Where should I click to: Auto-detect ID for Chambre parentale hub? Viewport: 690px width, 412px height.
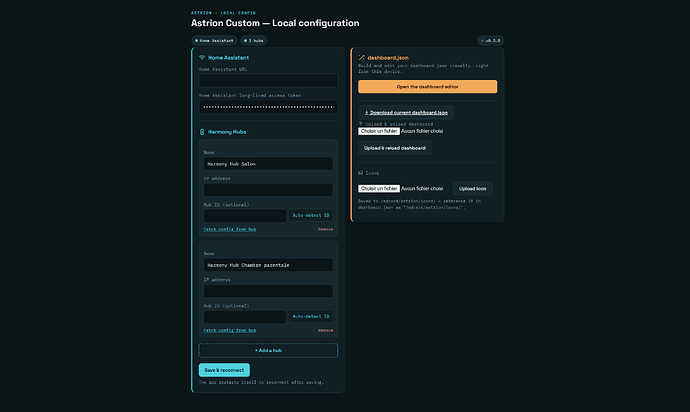point(311,316)
